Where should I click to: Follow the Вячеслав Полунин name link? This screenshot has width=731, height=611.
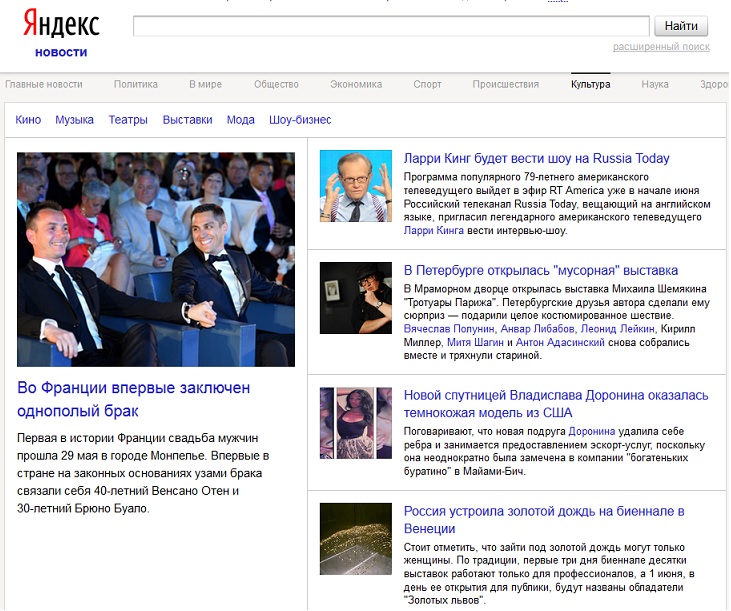(x=449, y=328)
